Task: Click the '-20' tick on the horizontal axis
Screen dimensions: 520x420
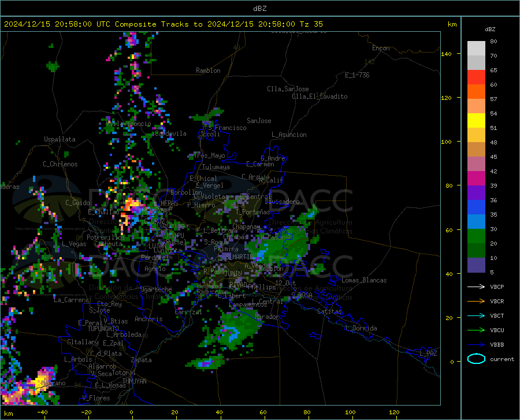Action: [86, 412]
